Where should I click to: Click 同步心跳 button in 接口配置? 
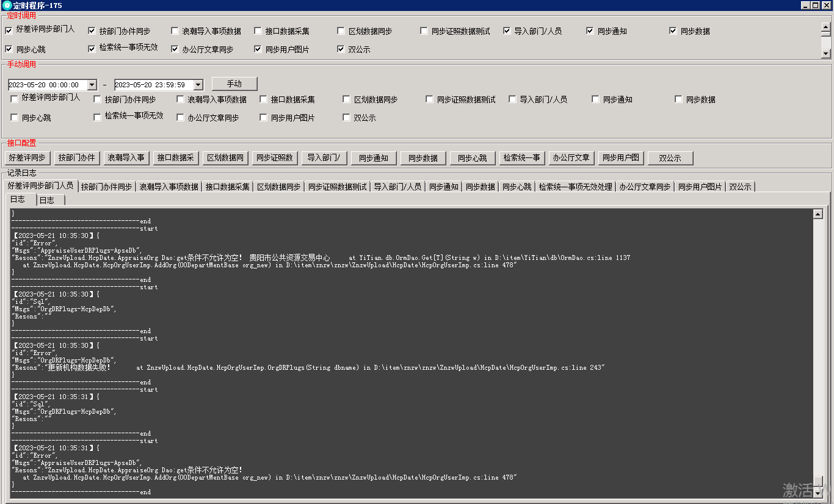click(473, 158)
